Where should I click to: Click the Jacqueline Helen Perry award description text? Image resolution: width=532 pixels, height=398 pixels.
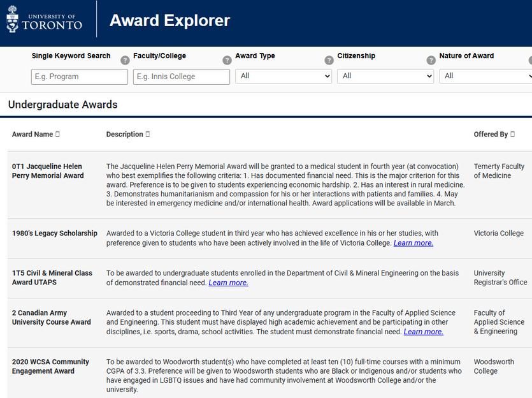tap(285, 185)
